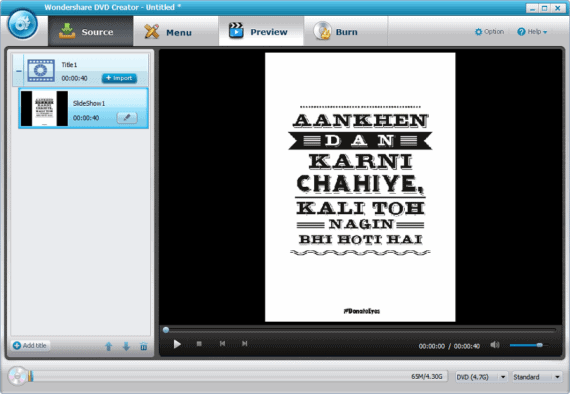Image resolution: width=570 pixels, height=394 pixels.
Task: Click the volume slider
Action: (x=529, y=345)
